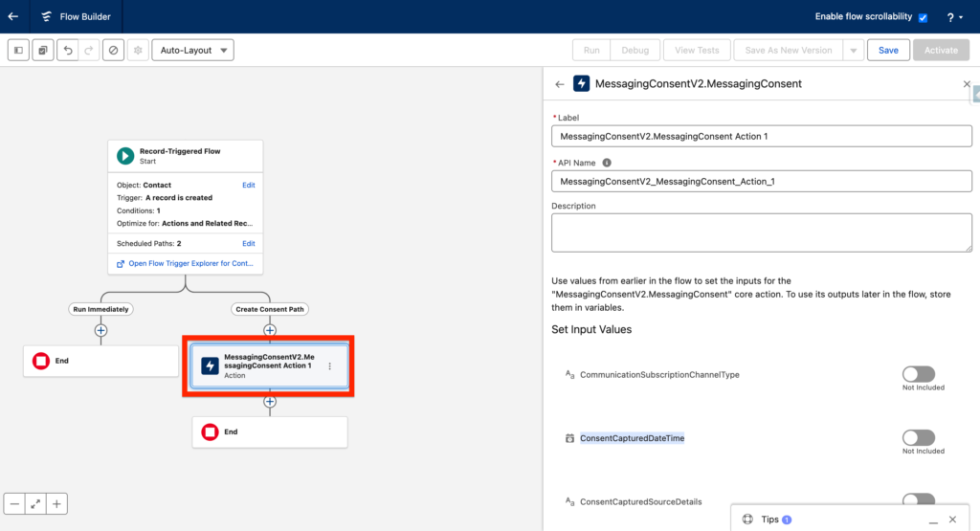The image size is (980, 531).
Task: Click the back arrow beside Flow Builder
Action: tap(13, 16)
